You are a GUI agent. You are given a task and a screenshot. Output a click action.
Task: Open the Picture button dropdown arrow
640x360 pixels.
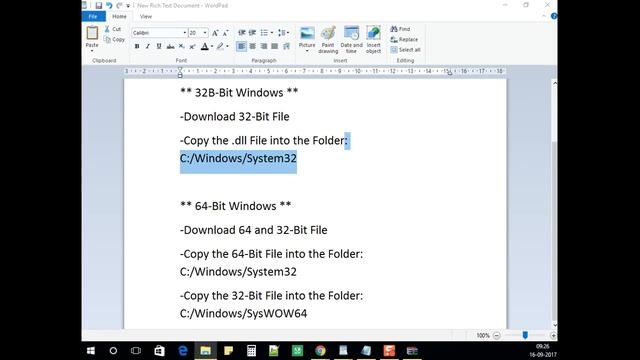(307, 51)
